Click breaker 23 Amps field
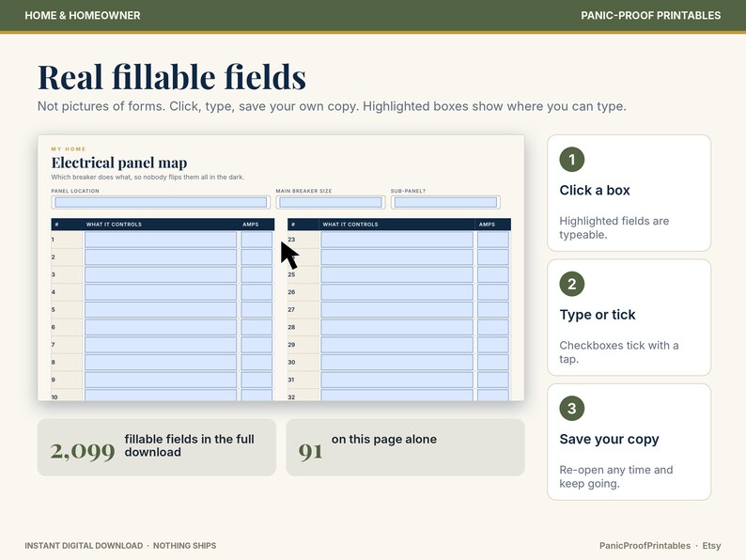The image size is (746, 560). click(x=493, y=240)
